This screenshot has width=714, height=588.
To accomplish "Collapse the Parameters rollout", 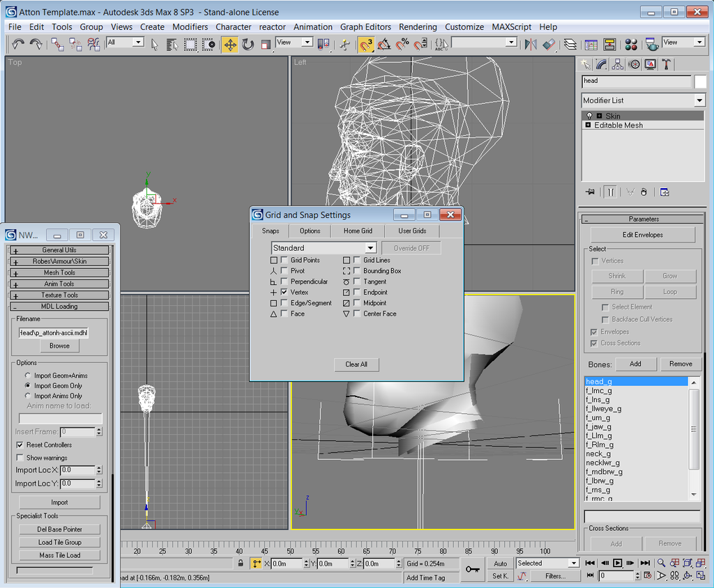I will coord(643,219).
